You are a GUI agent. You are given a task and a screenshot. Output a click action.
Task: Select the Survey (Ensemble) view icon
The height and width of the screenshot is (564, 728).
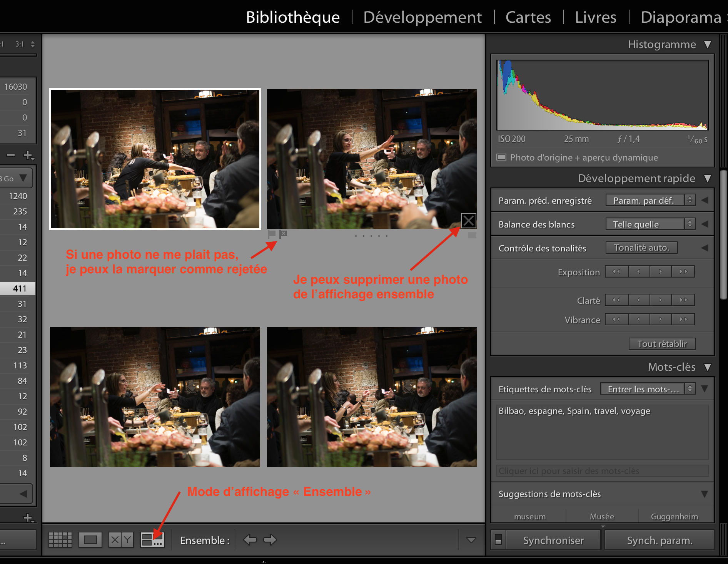152,540
